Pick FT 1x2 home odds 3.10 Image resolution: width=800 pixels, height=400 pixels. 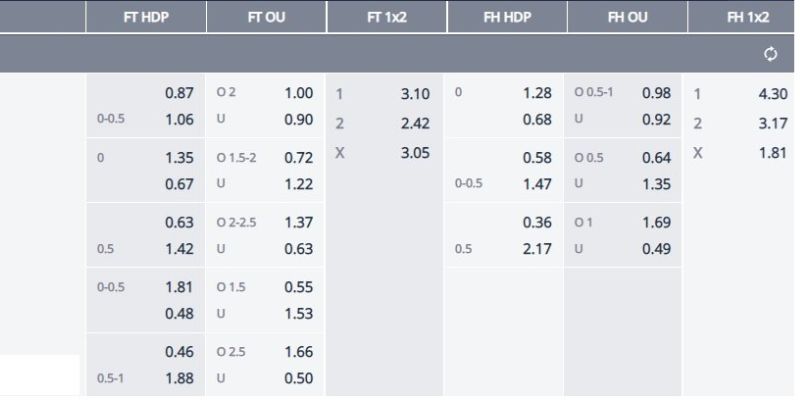415,94
